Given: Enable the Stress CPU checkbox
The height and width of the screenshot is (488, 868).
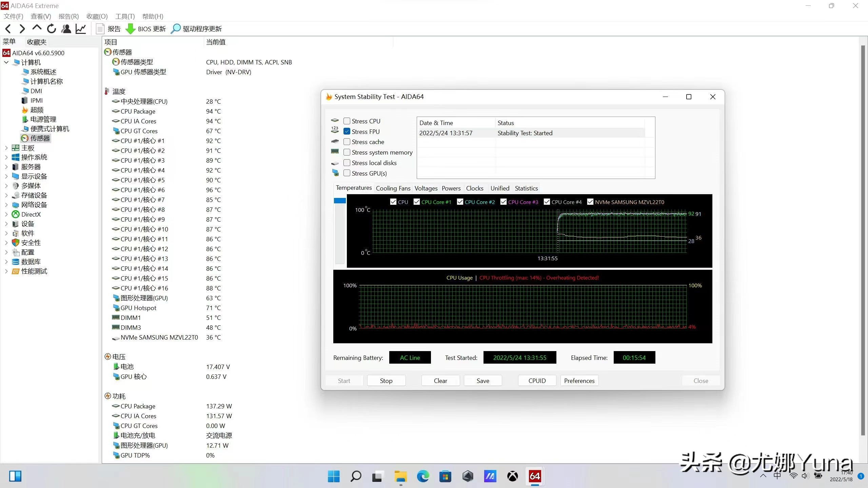Looking at the screenshot, I should click(347, 121).
